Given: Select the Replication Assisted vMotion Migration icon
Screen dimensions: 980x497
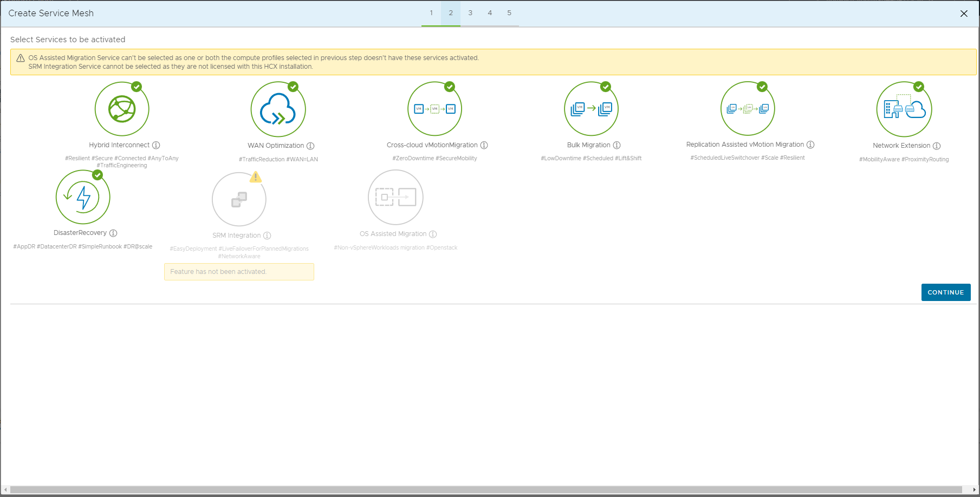Looking at the screenshot, I should pyautogui.click(x=748, y=108).
